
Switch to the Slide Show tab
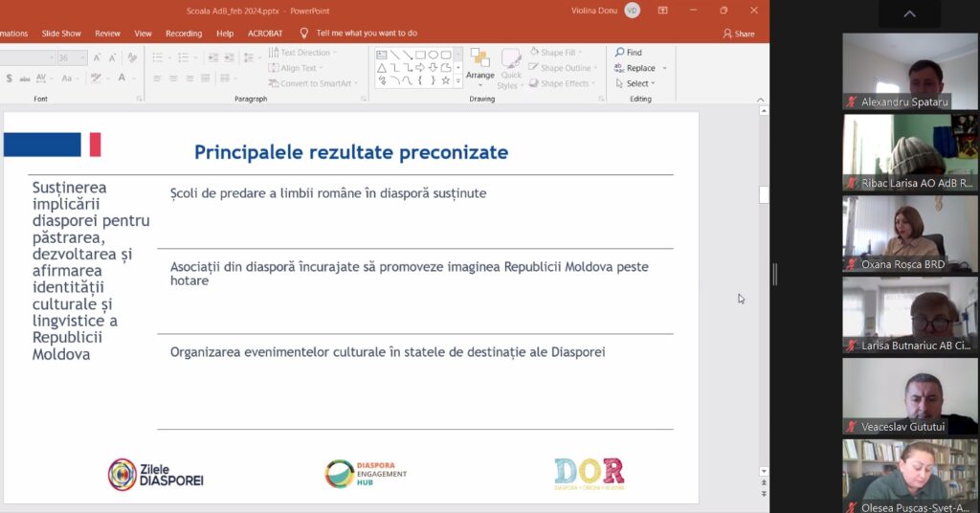[x=61, y=33]
